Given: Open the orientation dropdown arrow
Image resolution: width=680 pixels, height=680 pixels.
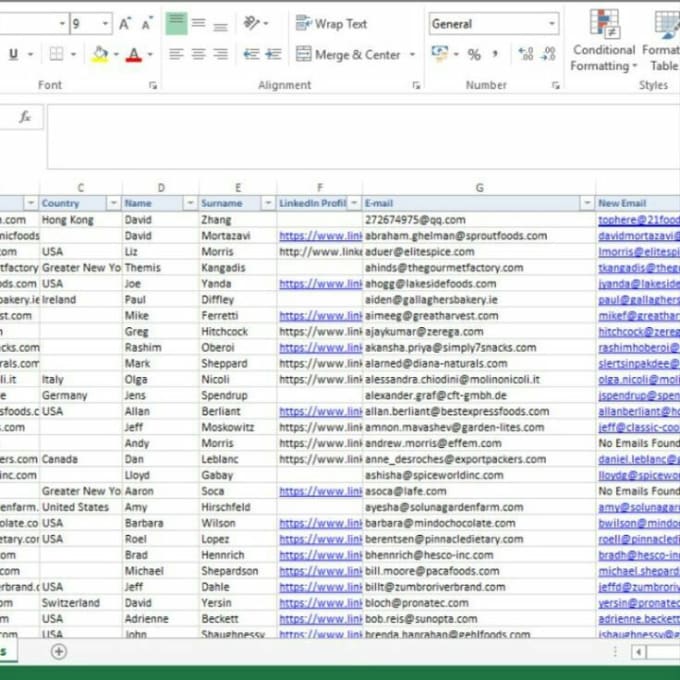Looking at the screenshot, I should point(266,23).
